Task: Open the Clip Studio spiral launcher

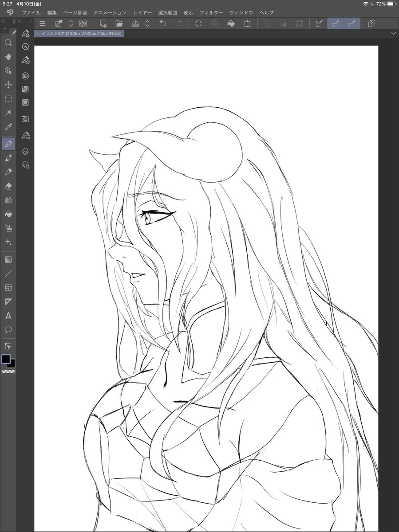Action: (x=83, y=23)
